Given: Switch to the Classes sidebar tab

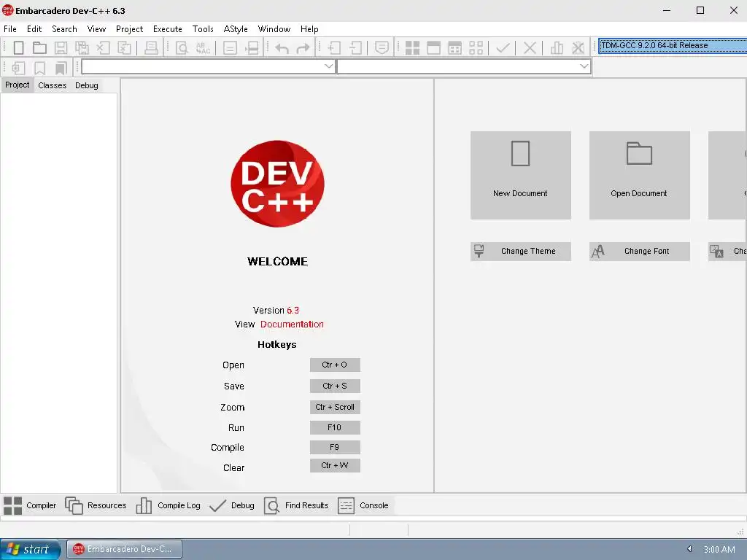Looking at the screenshot, I should 53,85.
